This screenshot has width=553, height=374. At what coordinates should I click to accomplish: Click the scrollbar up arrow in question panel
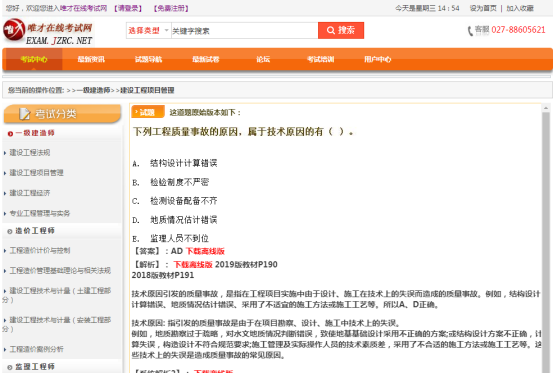pos(546,108)
